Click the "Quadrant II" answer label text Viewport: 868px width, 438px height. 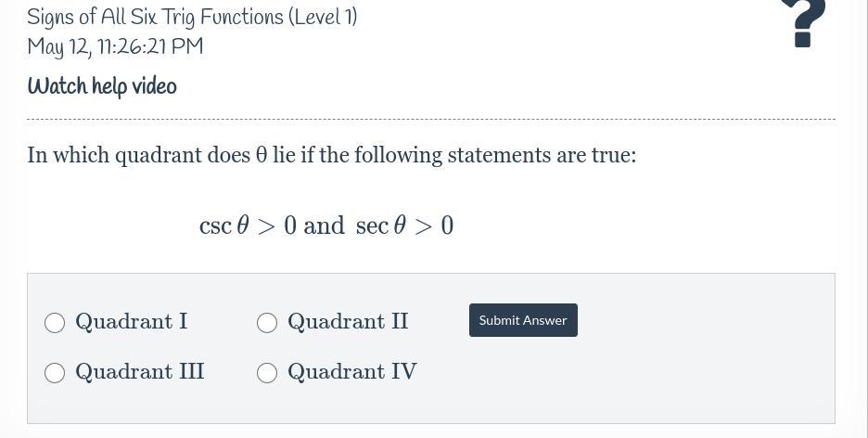pos(348,321)
